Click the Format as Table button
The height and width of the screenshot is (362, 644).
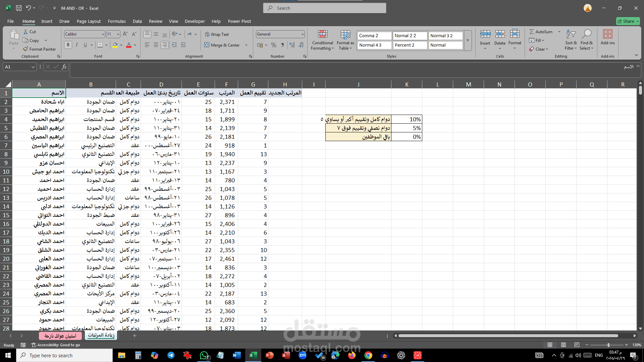345,40
